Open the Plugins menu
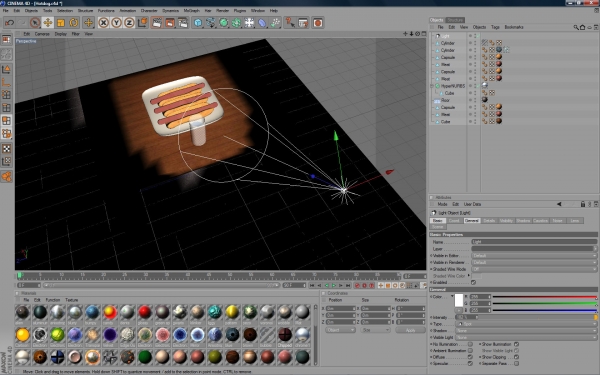 tap(240, 11)
